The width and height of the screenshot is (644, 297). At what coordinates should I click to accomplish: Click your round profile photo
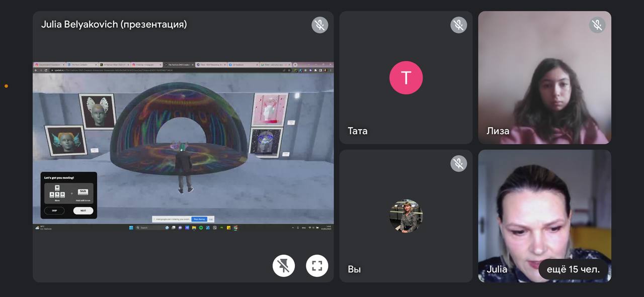pyautogui.click(x=406, y=216)
